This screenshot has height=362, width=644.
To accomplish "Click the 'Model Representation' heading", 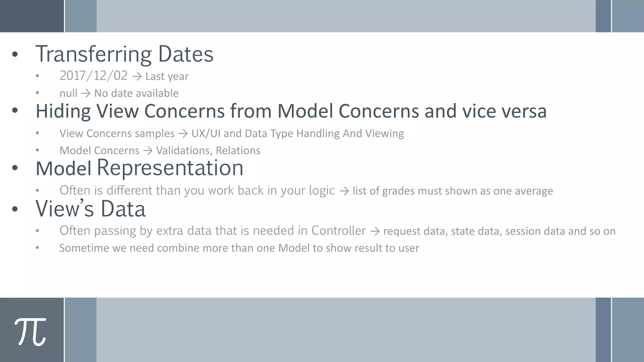I will click(x=140, y=168).
